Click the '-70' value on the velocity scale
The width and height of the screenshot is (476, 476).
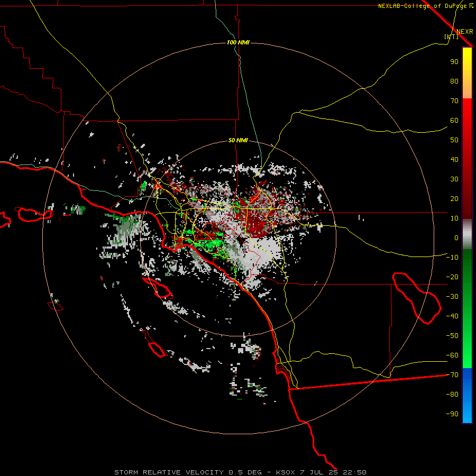pos(452,375)
